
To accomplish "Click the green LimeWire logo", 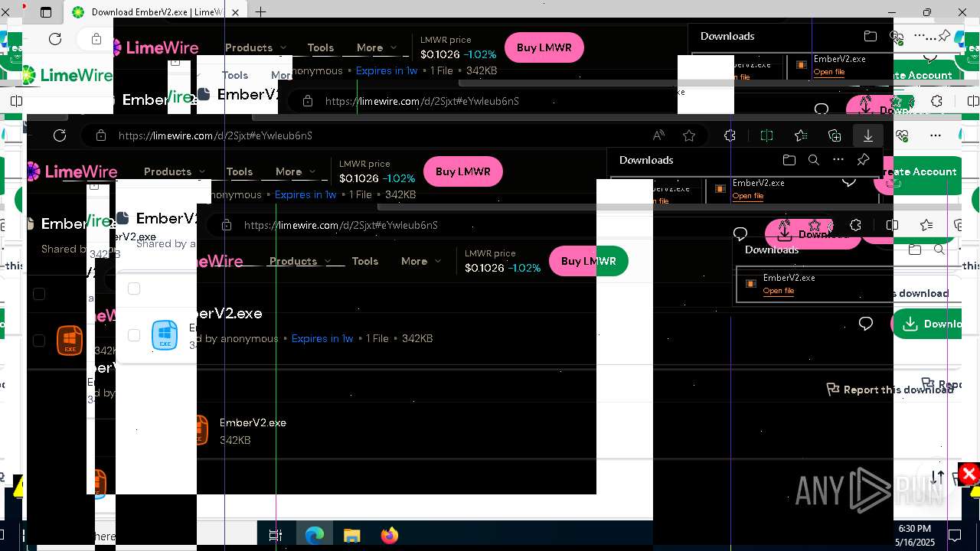I will point(67,75).
